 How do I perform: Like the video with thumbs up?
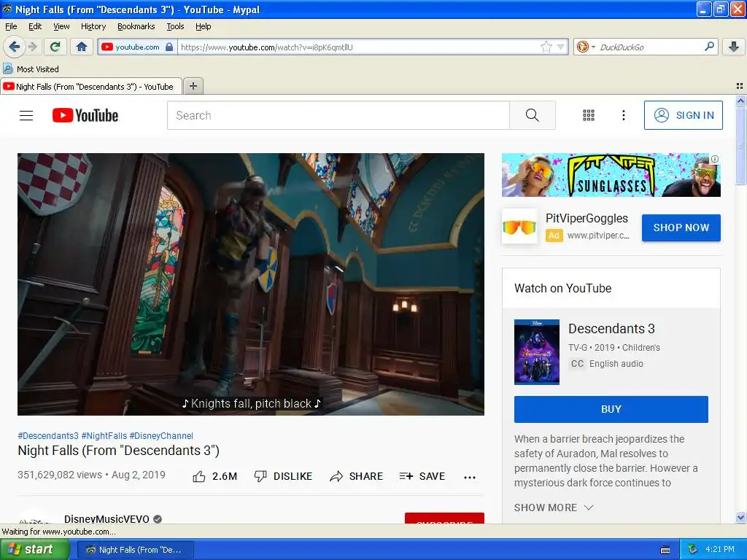pyautogui.click(x=214, y=476)
